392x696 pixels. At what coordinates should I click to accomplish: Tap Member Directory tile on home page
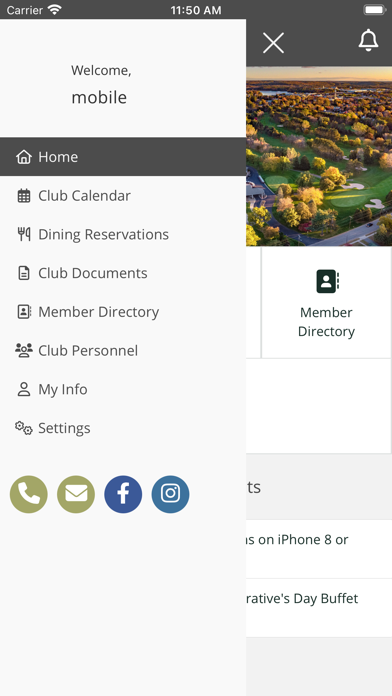pyautogui.click(x=326, y=303)
